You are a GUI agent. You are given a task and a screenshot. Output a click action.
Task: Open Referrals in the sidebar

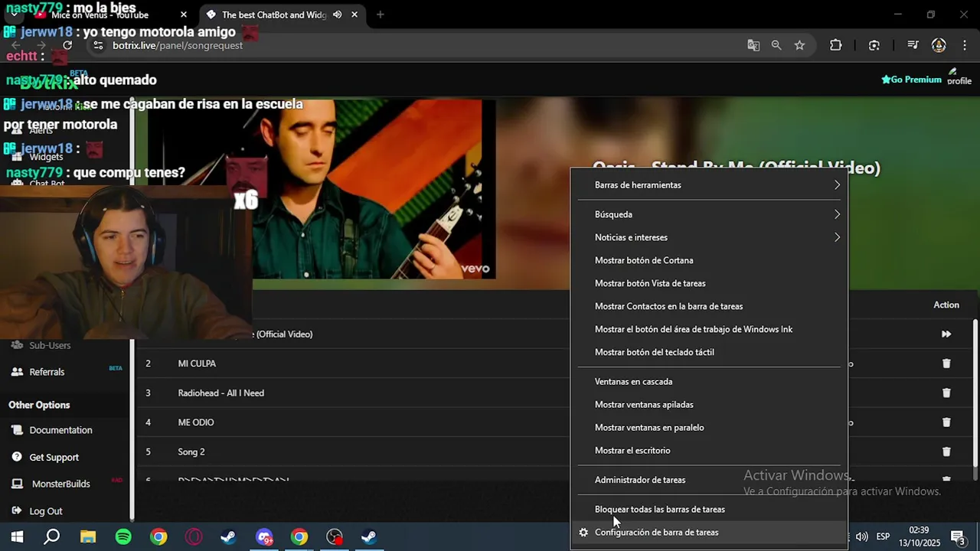point(47,372)
